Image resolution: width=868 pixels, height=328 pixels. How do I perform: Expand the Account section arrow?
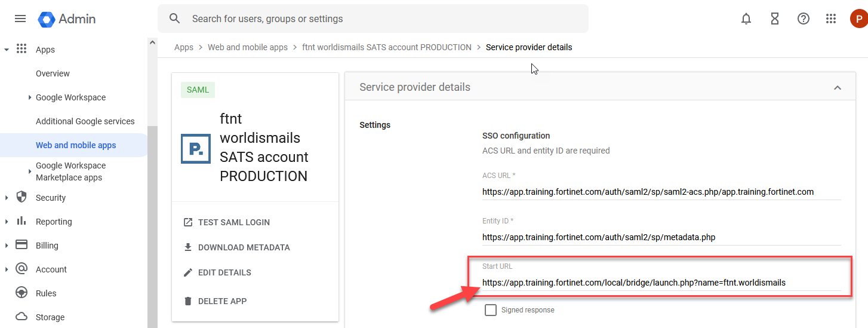click(7, 269)
